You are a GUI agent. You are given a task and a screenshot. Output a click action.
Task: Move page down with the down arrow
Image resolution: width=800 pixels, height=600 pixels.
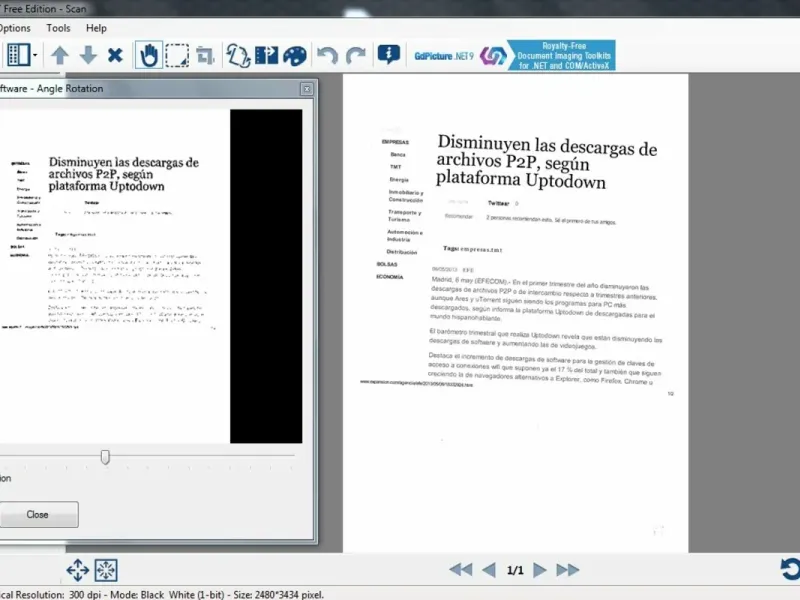[88, 55]
